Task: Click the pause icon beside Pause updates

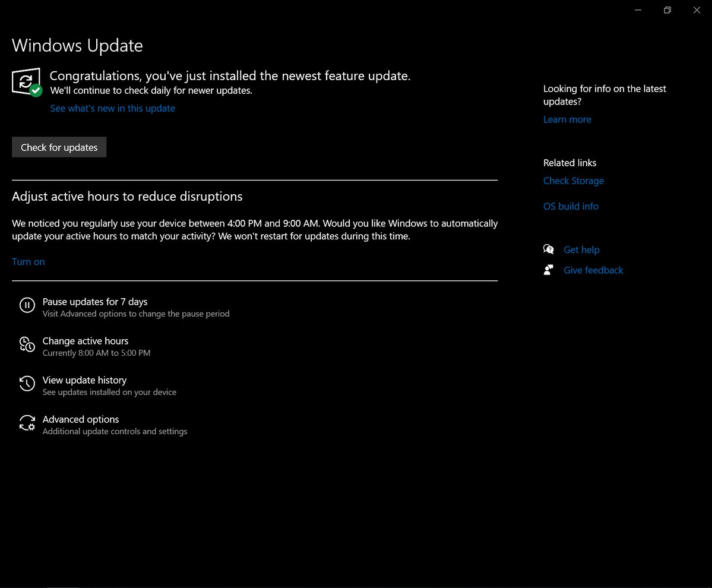Action: 27,305
